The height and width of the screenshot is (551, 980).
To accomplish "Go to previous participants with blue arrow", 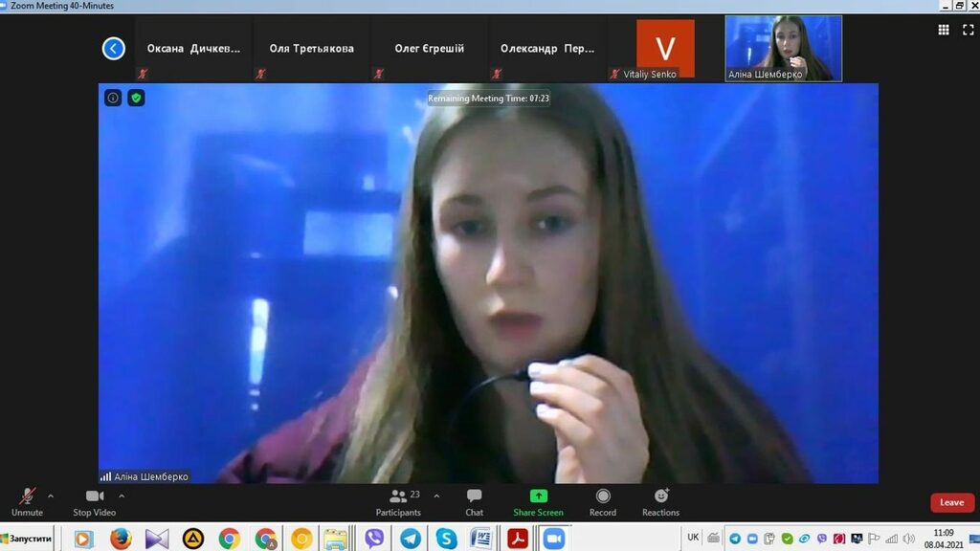I will point(114,48).
